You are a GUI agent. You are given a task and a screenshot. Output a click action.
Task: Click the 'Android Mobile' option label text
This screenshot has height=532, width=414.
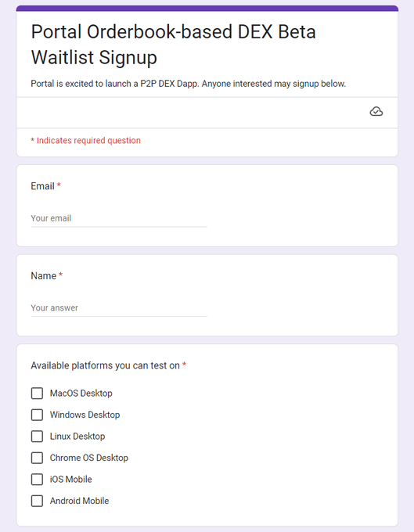click(x=79, y=501)
